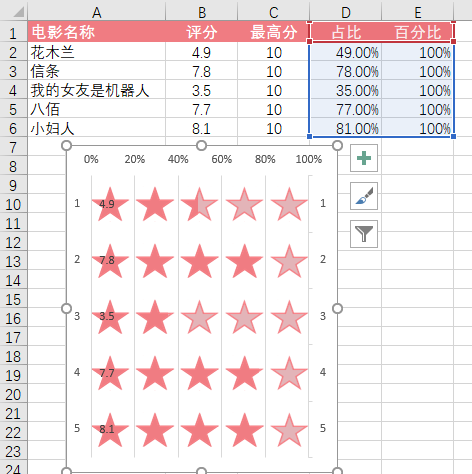472x474 pixels.
Task: Select the cell 信条
Action: 97,71
